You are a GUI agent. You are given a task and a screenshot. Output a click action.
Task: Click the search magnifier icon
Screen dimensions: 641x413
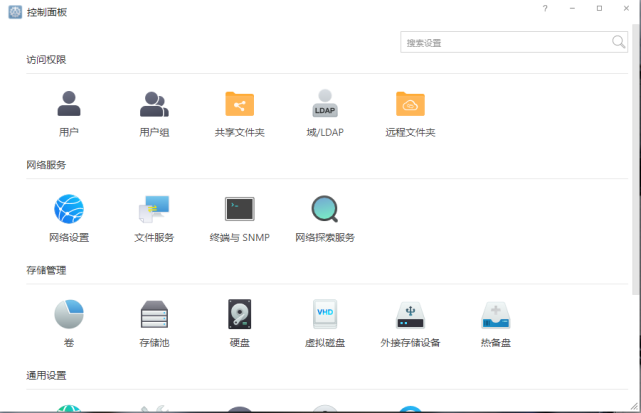[618, 42]
